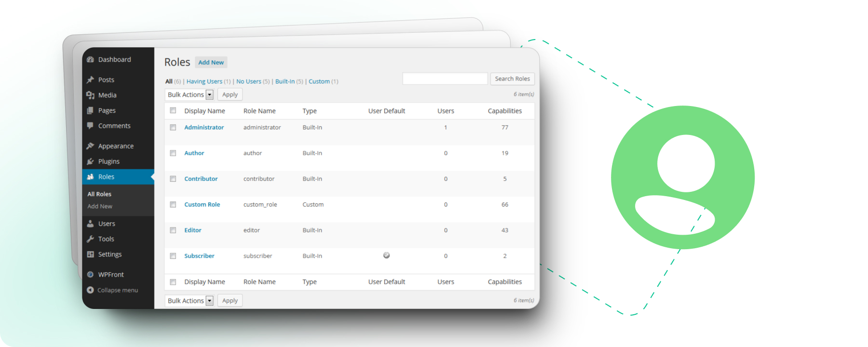Click the Tools wrench icon
868x347 pixels.
[90, 239]
